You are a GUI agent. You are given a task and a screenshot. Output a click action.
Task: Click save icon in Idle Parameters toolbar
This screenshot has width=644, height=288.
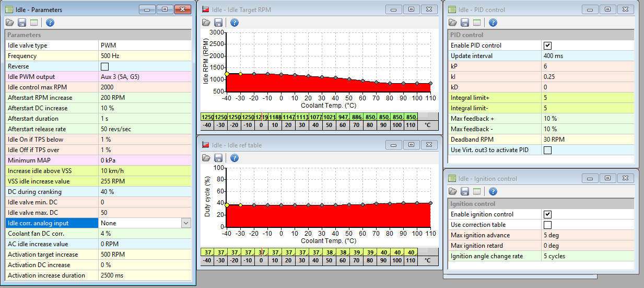(22, 22)
